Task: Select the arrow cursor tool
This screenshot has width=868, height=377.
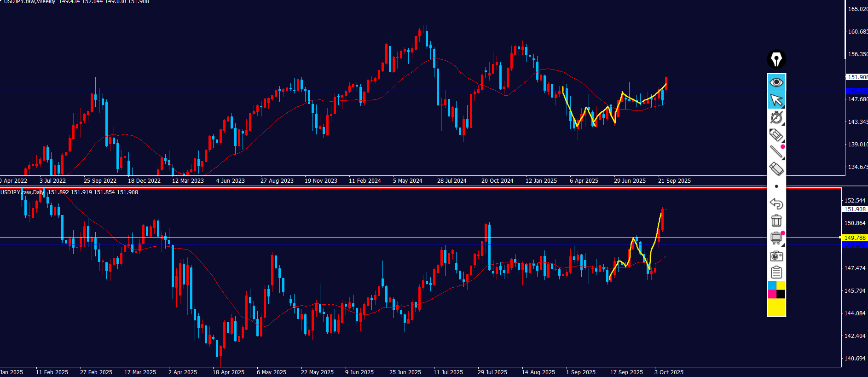Action: point(776,100)
